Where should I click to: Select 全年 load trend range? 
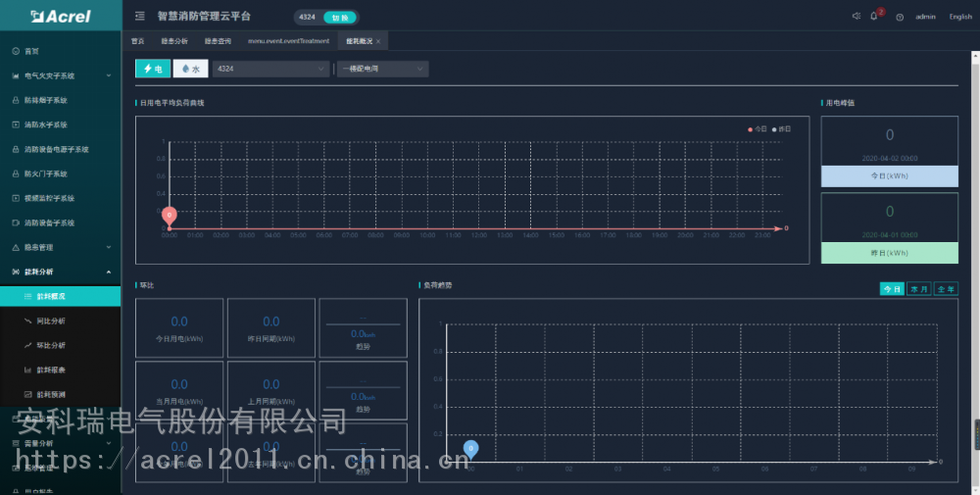[x=945, y=289]
